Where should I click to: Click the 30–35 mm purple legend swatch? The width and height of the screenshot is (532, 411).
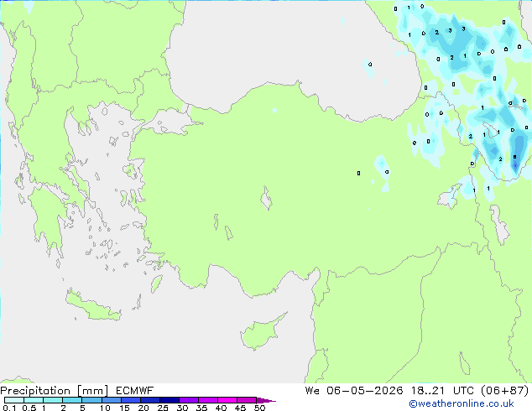pos(189,400)
